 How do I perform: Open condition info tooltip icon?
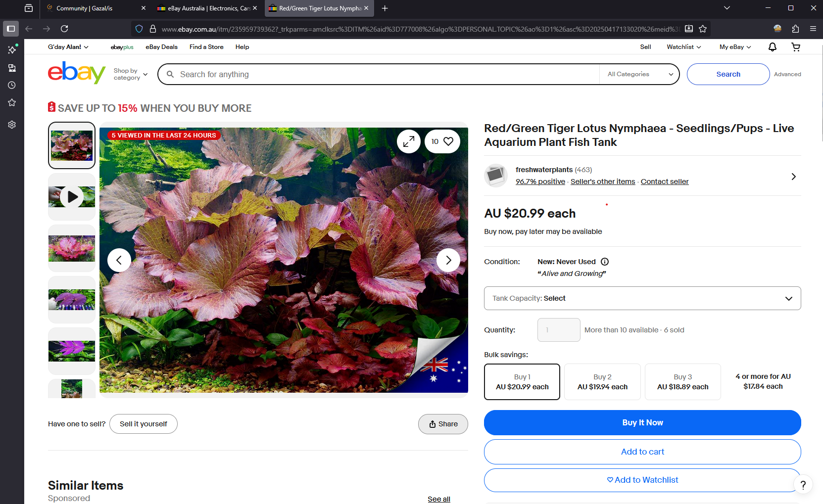[x=605, y=262]
